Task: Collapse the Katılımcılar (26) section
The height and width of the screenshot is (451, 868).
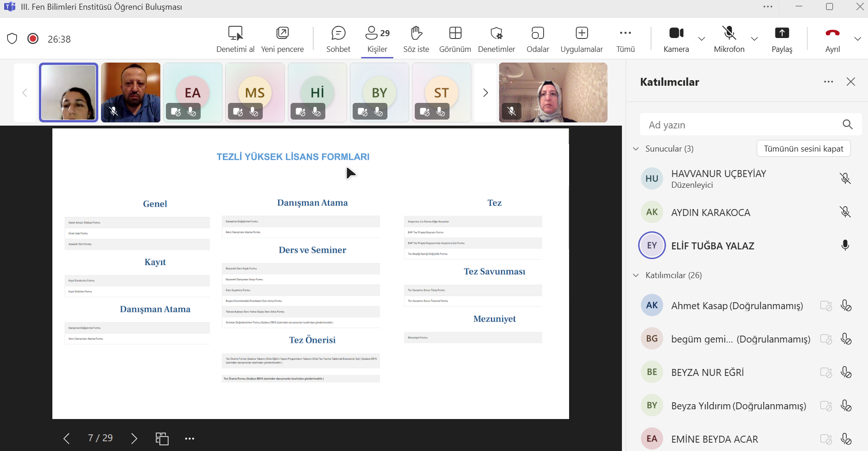Action: pyautogui.click(x=636, y=275)
